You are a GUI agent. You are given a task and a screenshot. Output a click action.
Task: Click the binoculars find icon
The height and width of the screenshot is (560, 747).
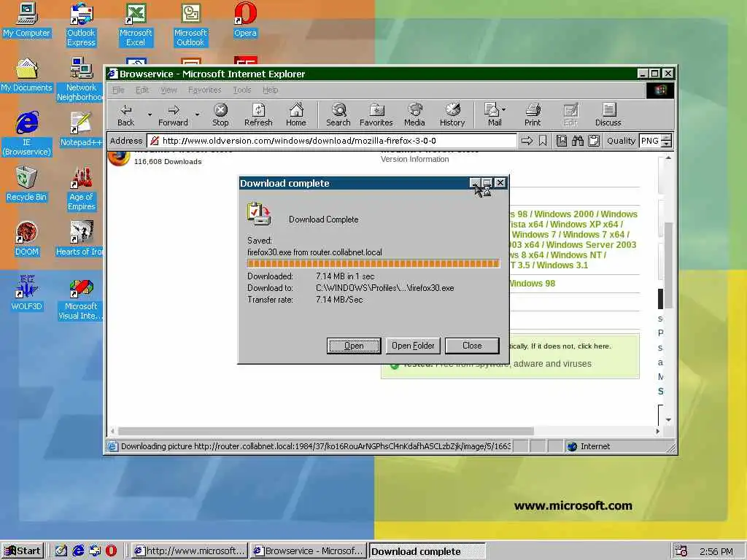click(578, 141)
